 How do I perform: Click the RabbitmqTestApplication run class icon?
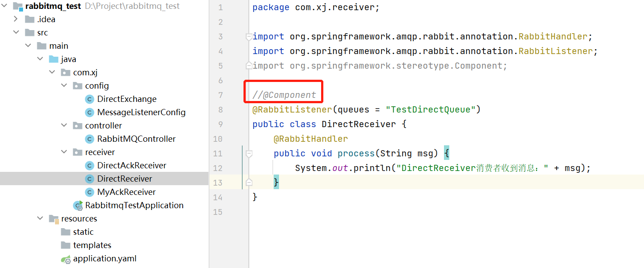pyautogui.click(x=78, y=205)
